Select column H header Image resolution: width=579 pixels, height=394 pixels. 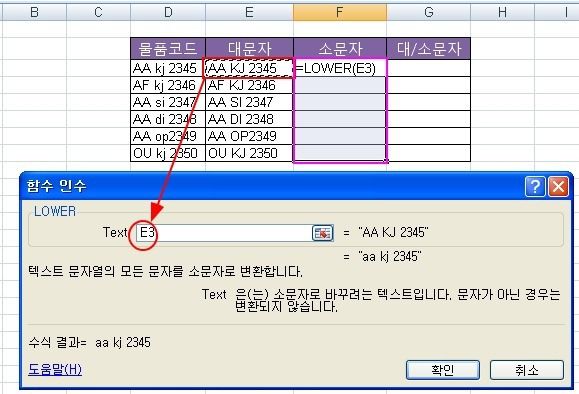click(x=503, y=12)
